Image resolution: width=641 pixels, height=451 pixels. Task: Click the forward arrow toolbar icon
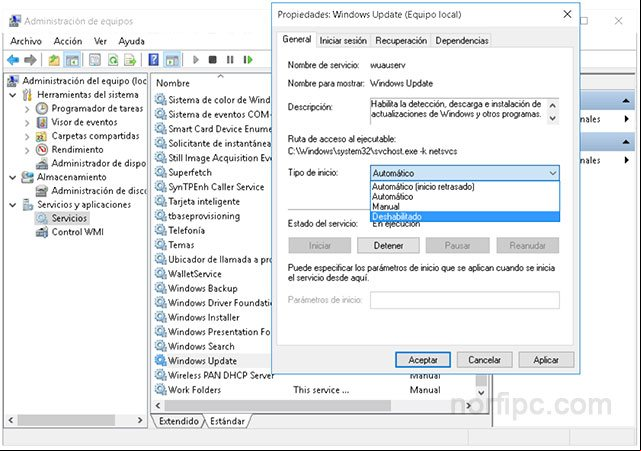pyautogui.click(x=30, y=60)
